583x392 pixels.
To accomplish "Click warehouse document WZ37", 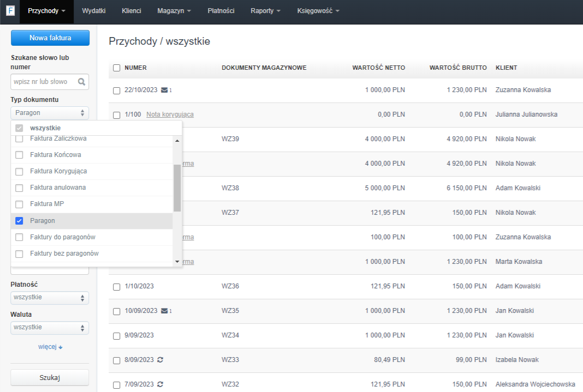I will 230,212.
